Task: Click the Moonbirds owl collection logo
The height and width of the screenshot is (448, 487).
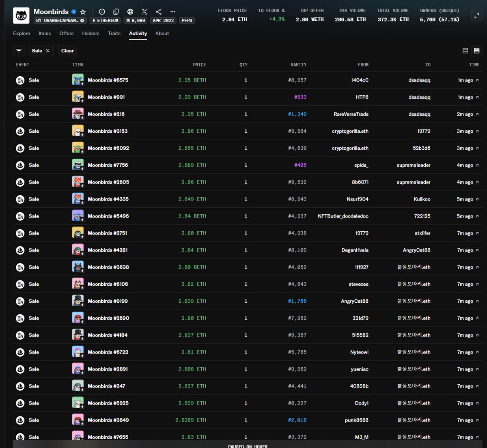Action: [x=21, y=15]
